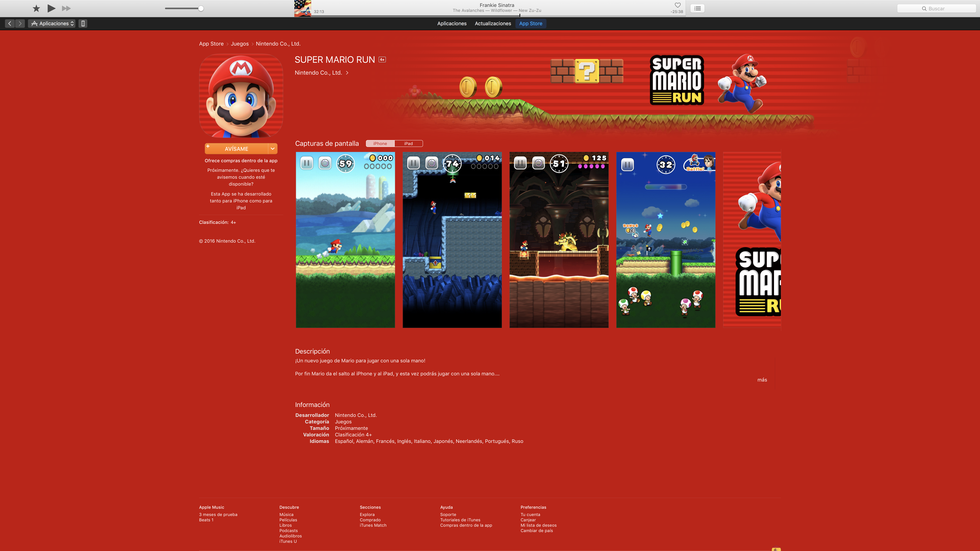Open the Soporte help link

(x=448, y=514)
